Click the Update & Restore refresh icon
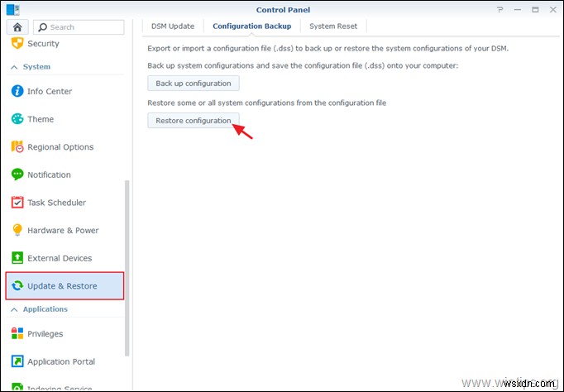 pyautogui.click(x=17, y=285)
